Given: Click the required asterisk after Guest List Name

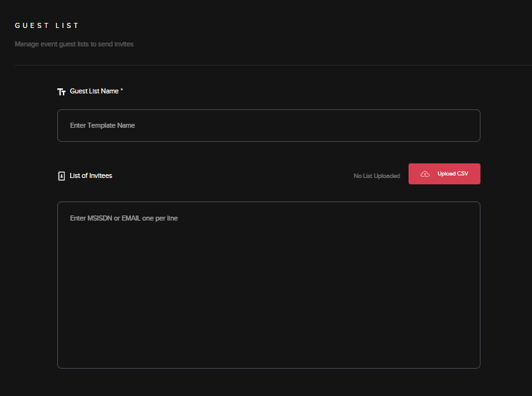Looking at the screenshot, I should pyautogui.click(x=122, y=91).
